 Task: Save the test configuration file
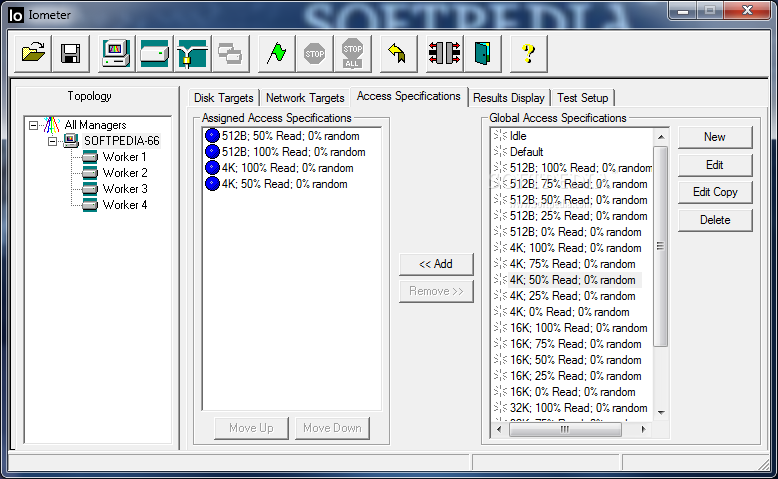(x=70, y=54)
